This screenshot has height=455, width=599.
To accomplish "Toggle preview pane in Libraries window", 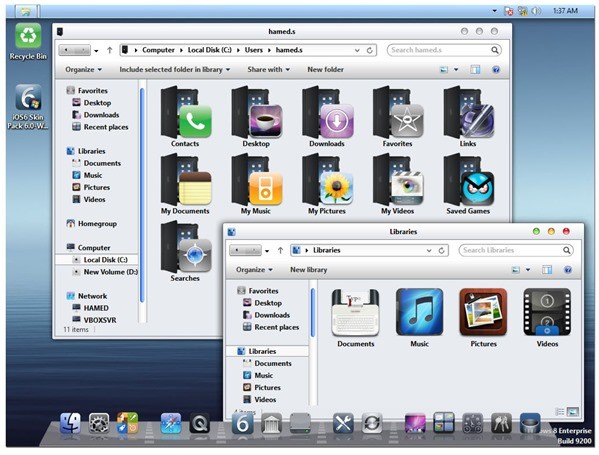I will [547, 270].
